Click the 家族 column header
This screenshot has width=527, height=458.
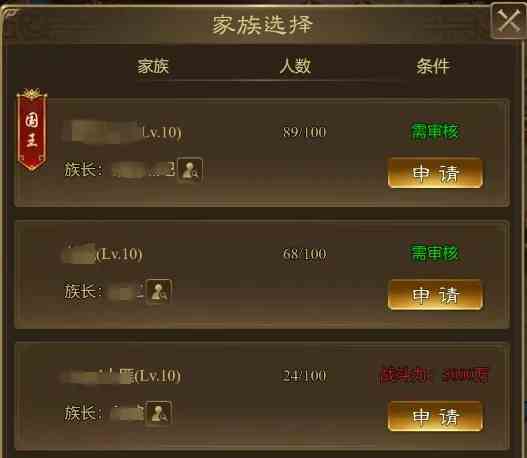[153, 66]
